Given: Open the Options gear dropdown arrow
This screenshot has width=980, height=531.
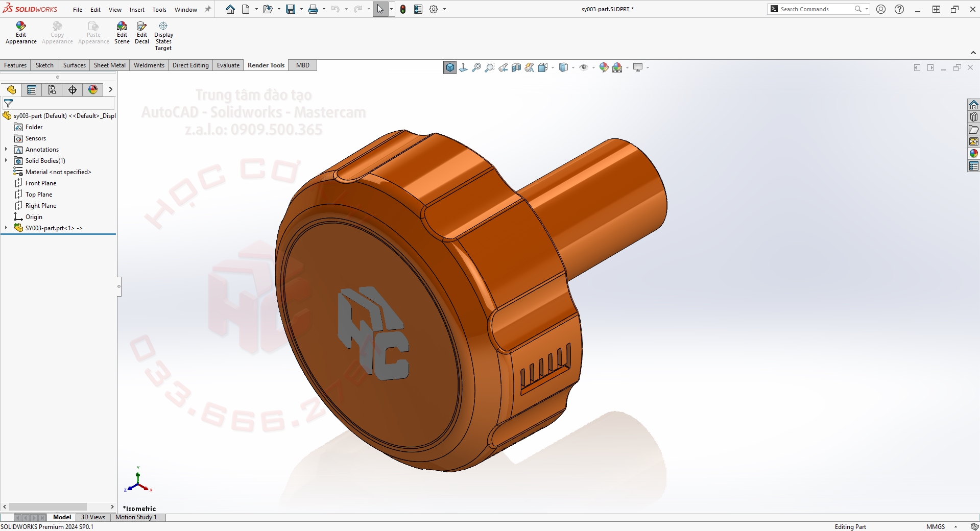Looking at the screenshot, I should point(444,9).
